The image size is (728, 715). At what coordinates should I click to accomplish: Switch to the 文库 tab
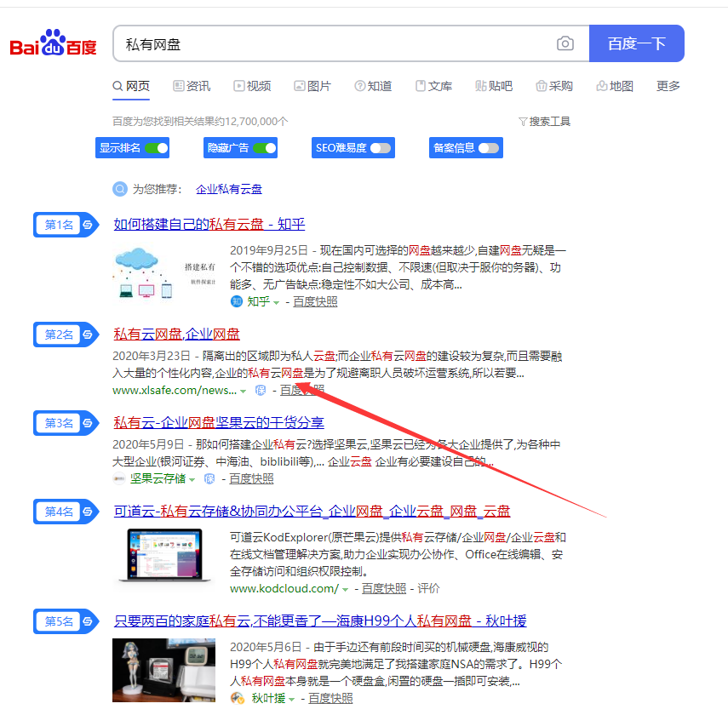click(x=433, y=86)
